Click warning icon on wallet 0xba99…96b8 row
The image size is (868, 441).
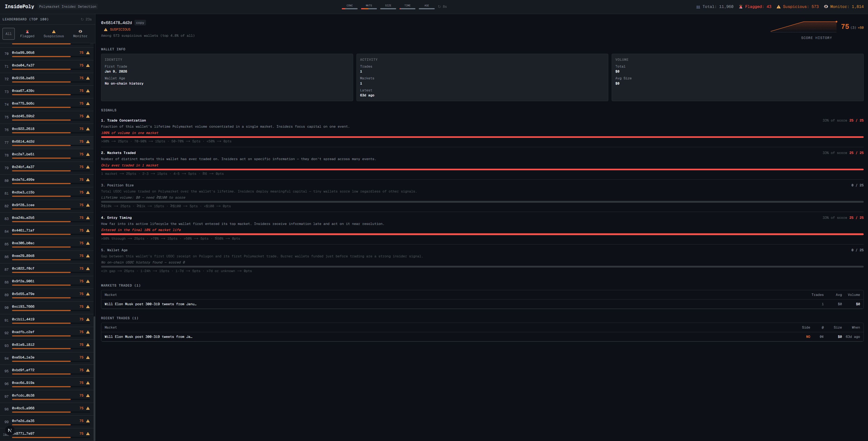coord(88,53)
